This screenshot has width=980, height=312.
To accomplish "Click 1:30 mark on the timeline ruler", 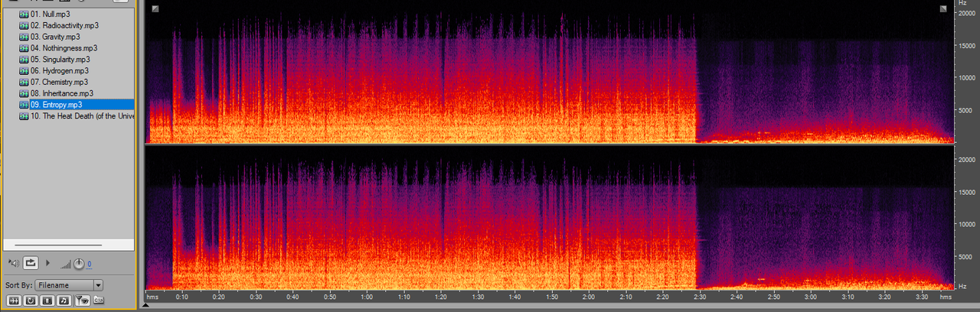I will click(478, 296).
